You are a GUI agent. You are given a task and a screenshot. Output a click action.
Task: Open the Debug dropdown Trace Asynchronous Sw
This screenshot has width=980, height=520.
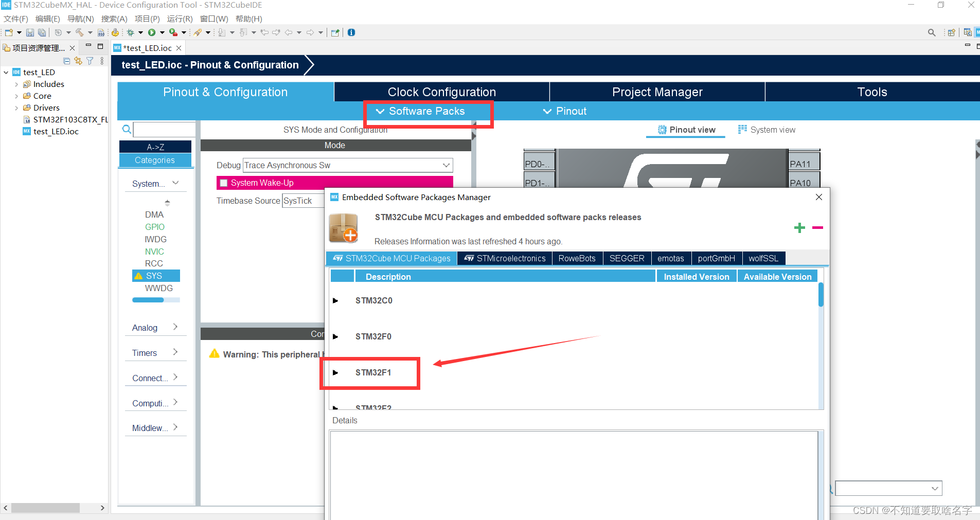click(x=348, y=165)
